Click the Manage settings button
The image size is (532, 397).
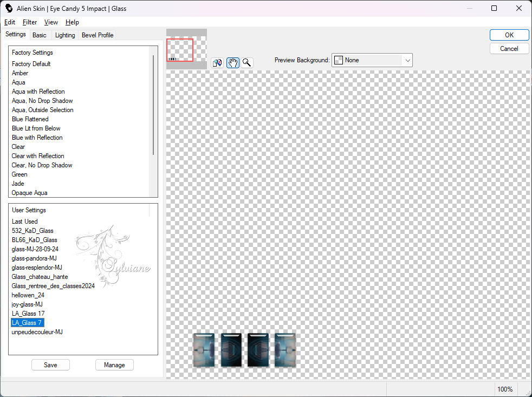[x=114, y=365]
